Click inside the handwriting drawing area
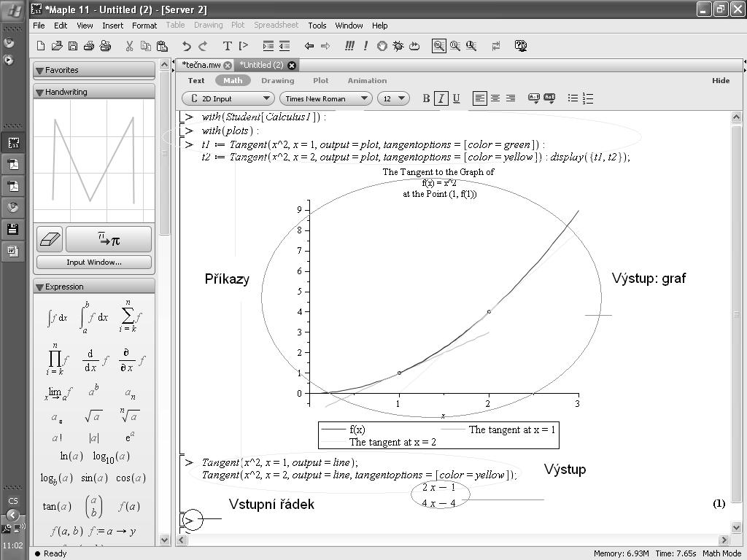The image size is (747, 560). [x=94, y=161]
